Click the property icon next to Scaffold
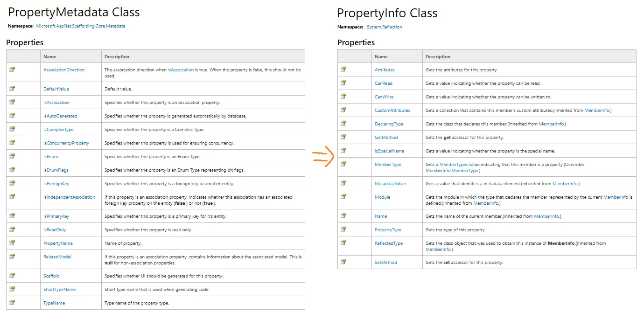 coord(12,276)
